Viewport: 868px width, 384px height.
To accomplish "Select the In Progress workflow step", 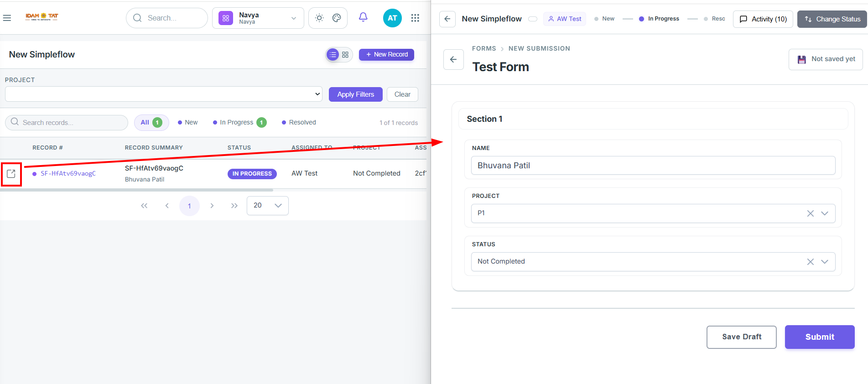I will [x=659, y=19].
